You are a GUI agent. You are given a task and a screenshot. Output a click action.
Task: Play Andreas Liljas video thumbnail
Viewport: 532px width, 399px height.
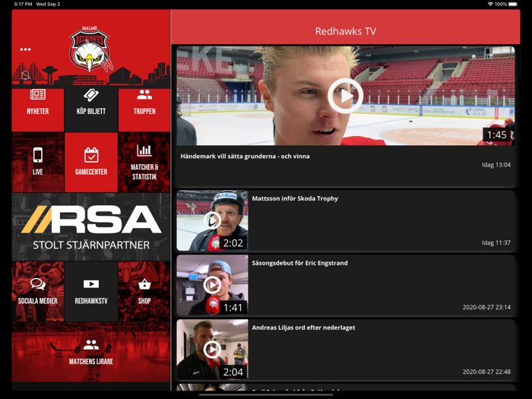212,350
